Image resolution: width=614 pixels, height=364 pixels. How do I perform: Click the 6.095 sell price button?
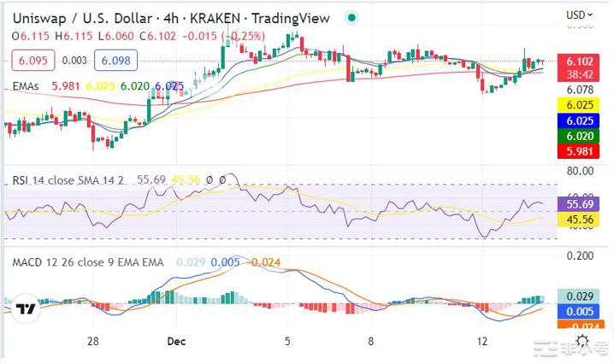tap(33, 61)
